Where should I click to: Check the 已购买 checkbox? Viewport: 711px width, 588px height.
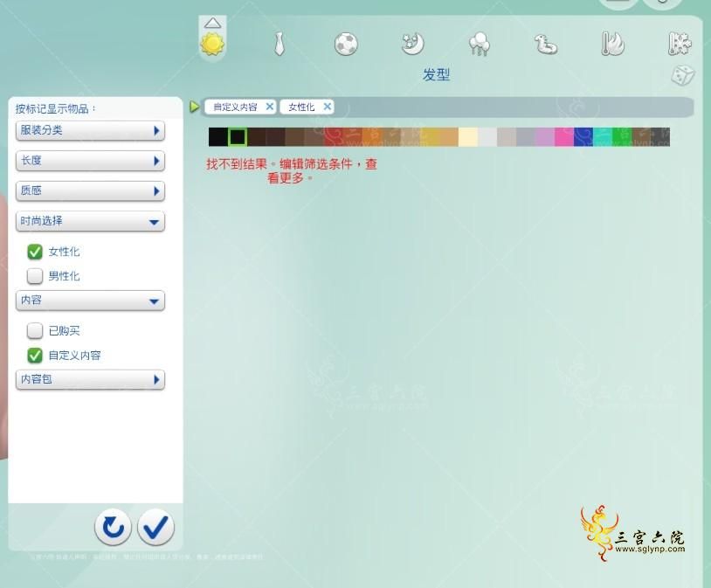[x=35, y=331]
